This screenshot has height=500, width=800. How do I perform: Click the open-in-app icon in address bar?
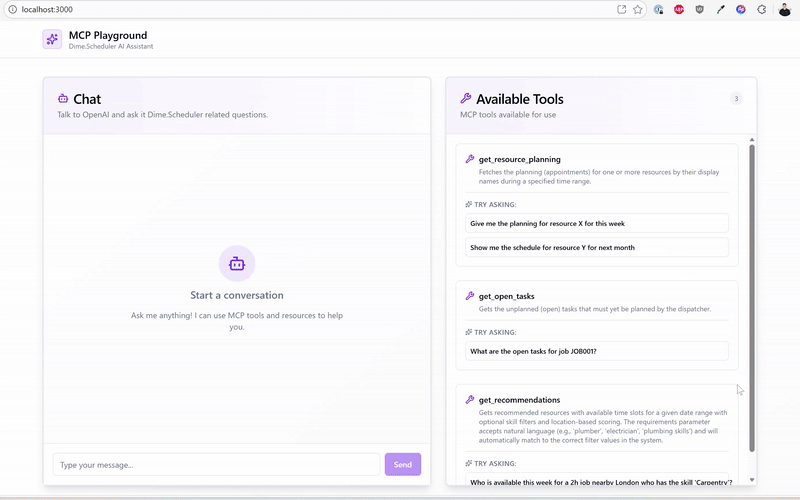tap(621, 9)
